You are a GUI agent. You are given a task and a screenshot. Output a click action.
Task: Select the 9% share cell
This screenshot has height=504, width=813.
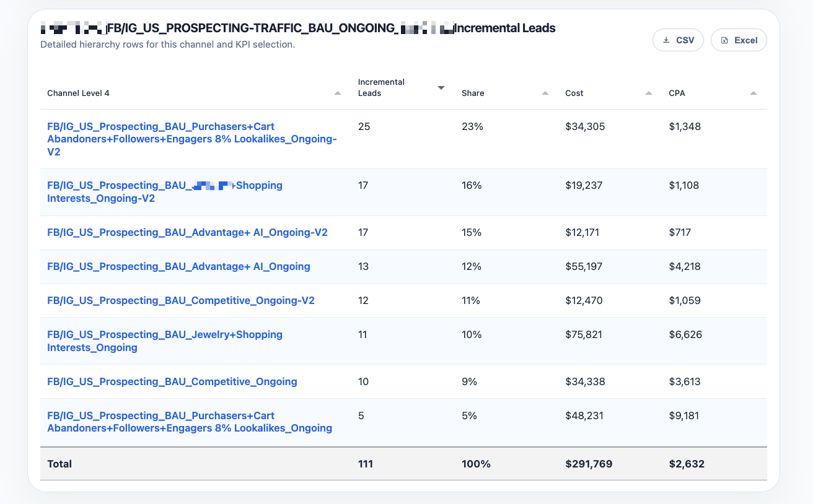(x=469, y=382)
